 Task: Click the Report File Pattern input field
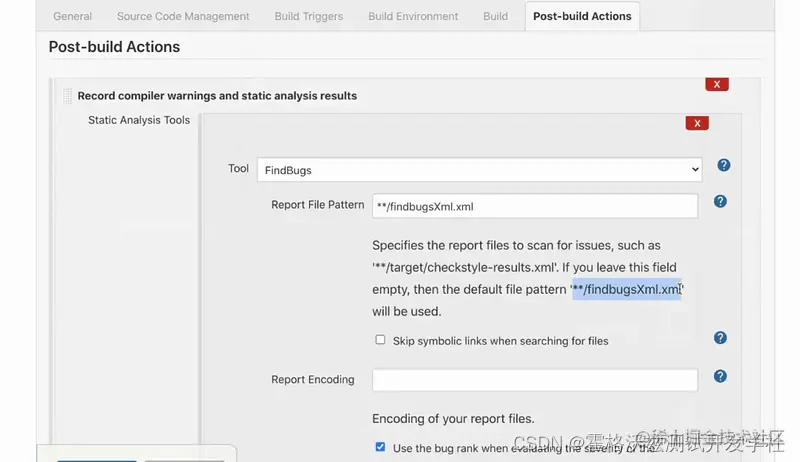pyautogui.click(x=534, y=206)
